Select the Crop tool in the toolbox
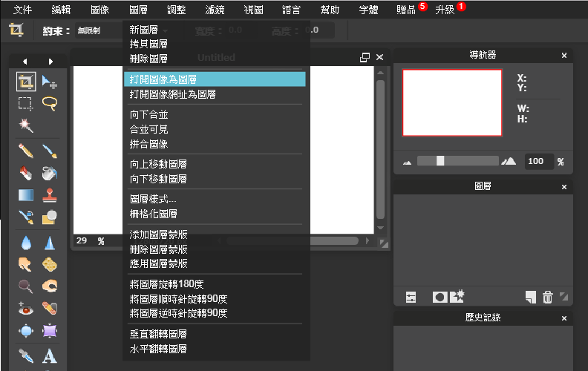The height and width of the screenshot is (371, 588). click(26, 82)
